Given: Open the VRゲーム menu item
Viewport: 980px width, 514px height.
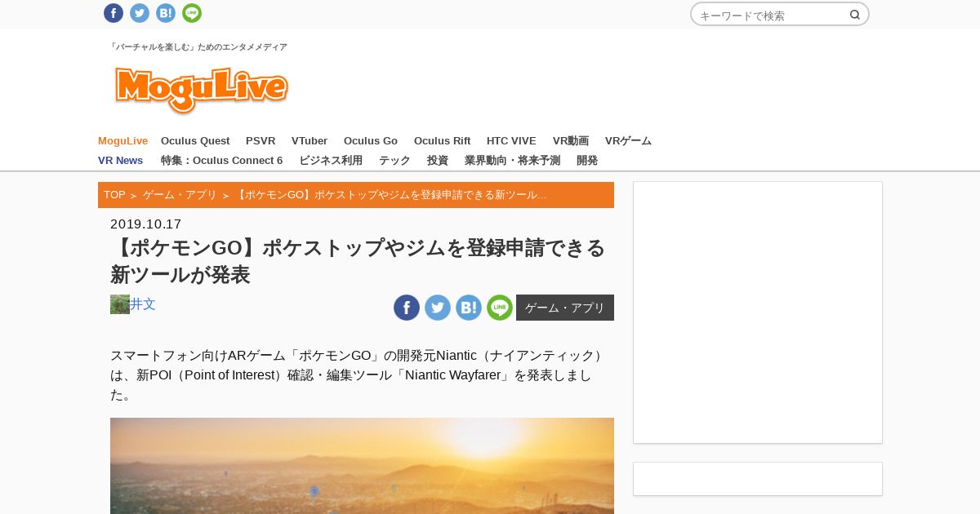Looking at the screenshot, I should (628, 141).
